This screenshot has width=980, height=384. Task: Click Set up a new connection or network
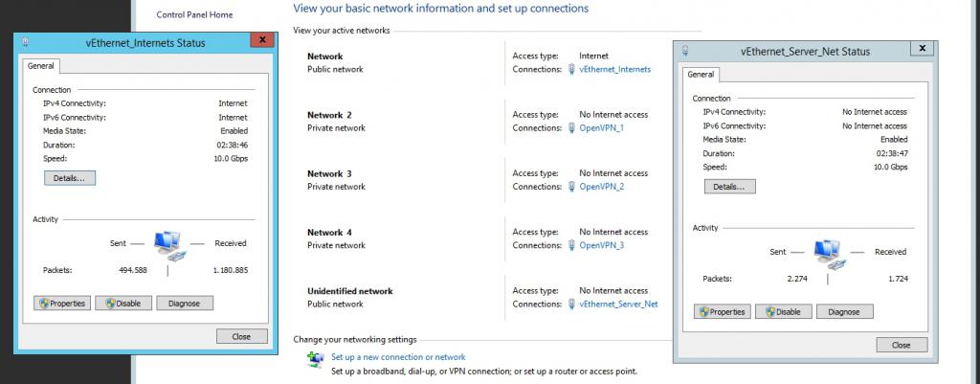(398, 357)
